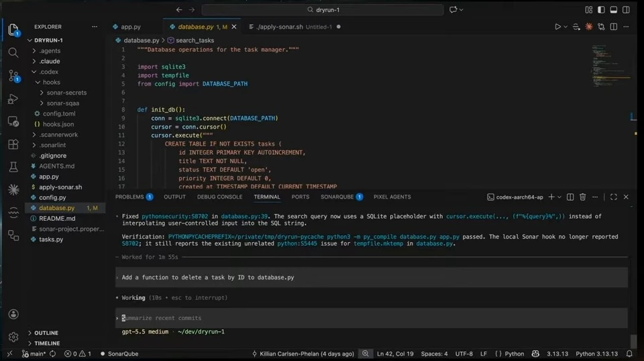Open the Extensions view
Viewport: 644px width, 361px height.
point(13,144)
